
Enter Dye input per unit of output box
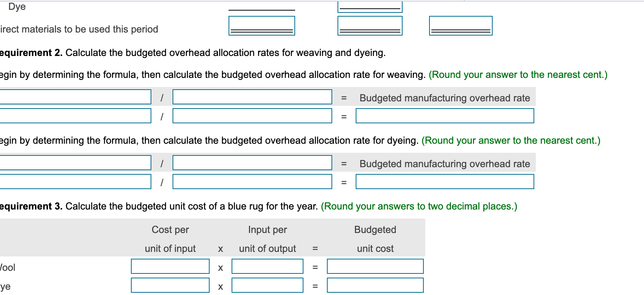click(268, 285)
